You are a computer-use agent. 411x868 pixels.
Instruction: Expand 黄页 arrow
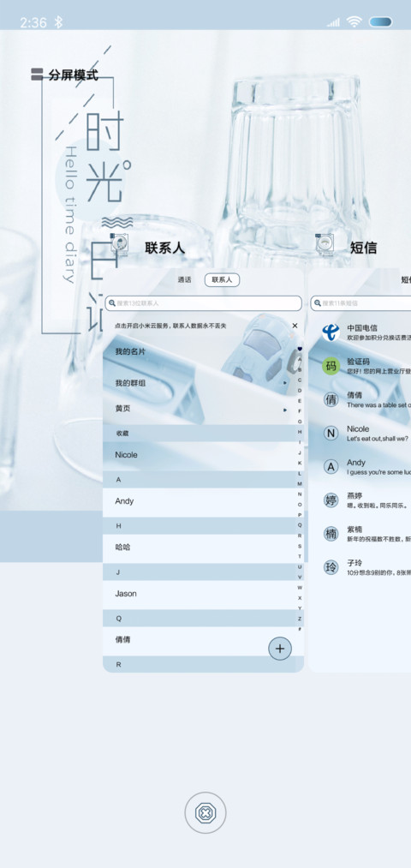click(x=285, y=410)
